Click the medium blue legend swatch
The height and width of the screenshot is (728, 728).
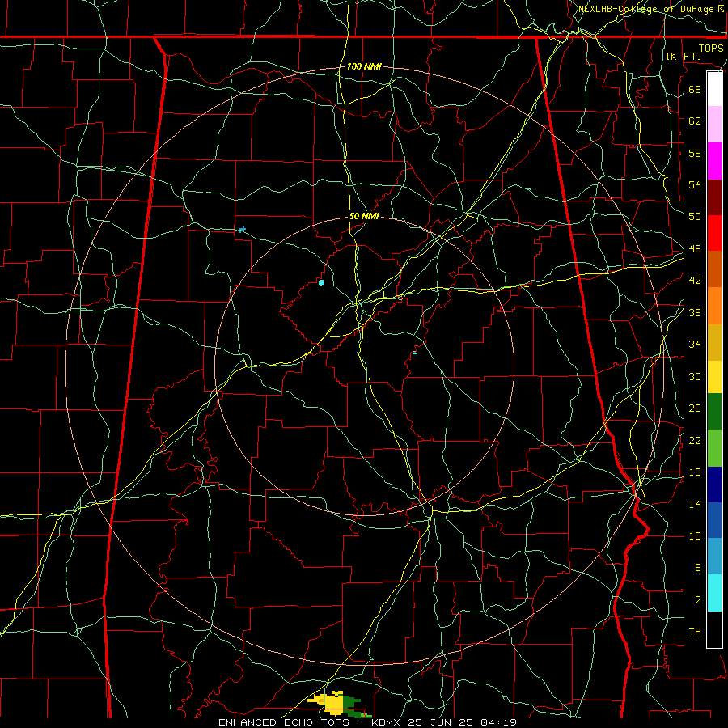[714, 520]
